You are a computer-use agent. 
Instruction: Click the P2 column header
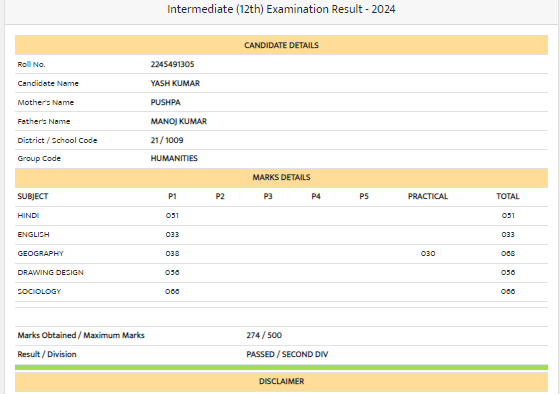[x=220, y=196]
